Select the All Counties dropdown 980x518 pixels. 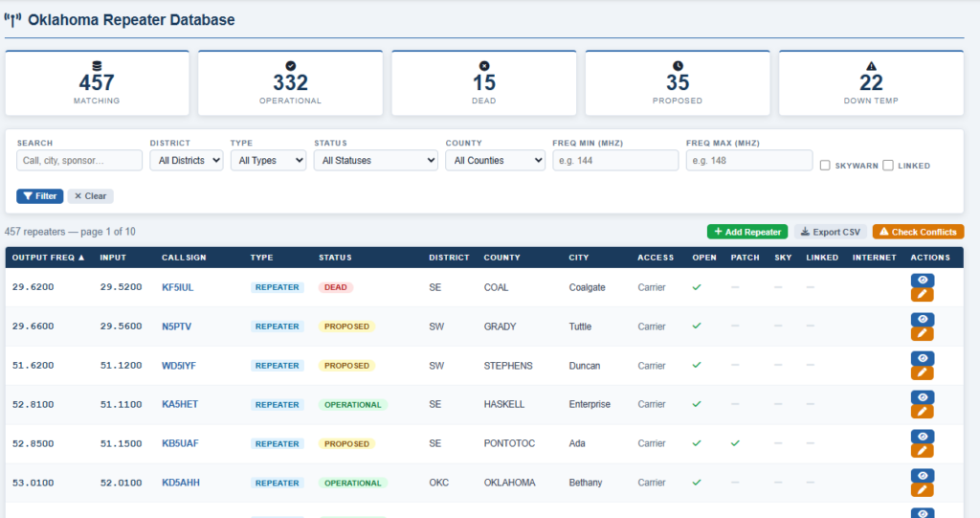click(495, 161)
